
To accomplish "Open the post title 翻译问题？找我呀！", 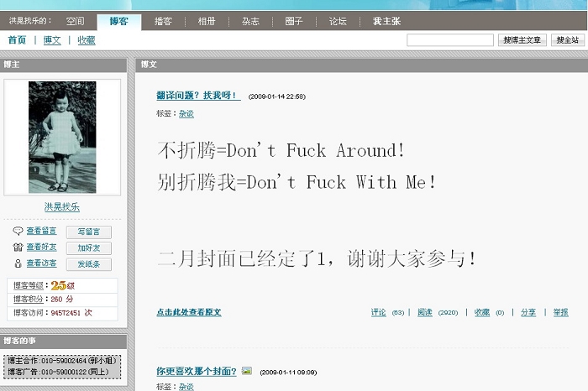I will pyautogui.click(x=198, y=96).
